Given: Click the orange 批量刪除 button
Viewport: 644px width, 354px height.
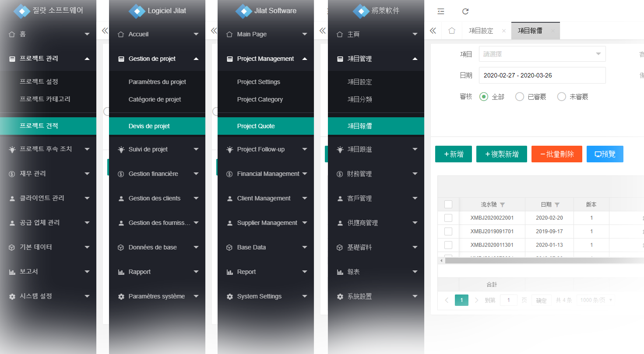Looking at the screenshot, I should [x=556, y=154].
